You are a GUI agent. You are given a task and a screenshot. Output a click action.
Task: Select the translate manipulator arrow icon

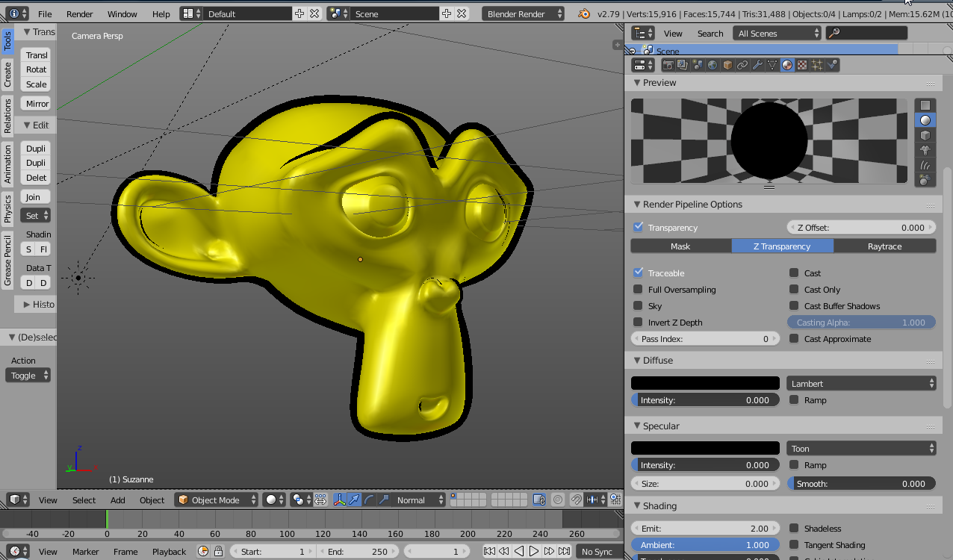355,500
